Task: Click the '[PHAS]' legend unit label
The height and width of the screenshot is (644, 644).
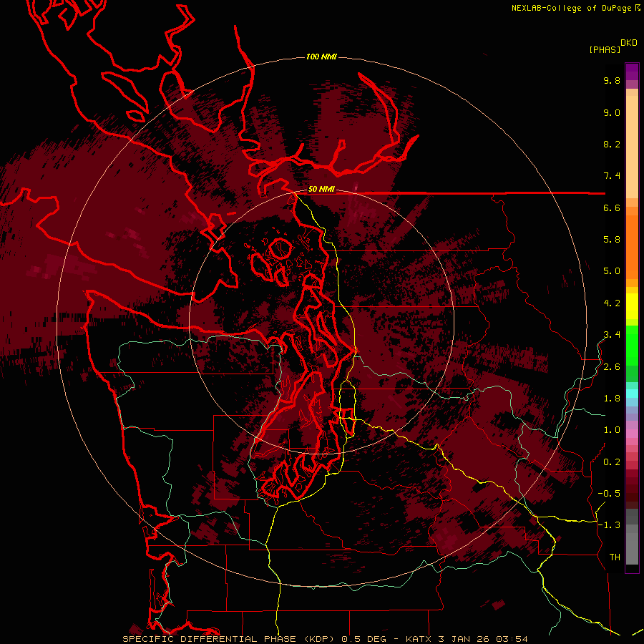Action: pos(605,50)
